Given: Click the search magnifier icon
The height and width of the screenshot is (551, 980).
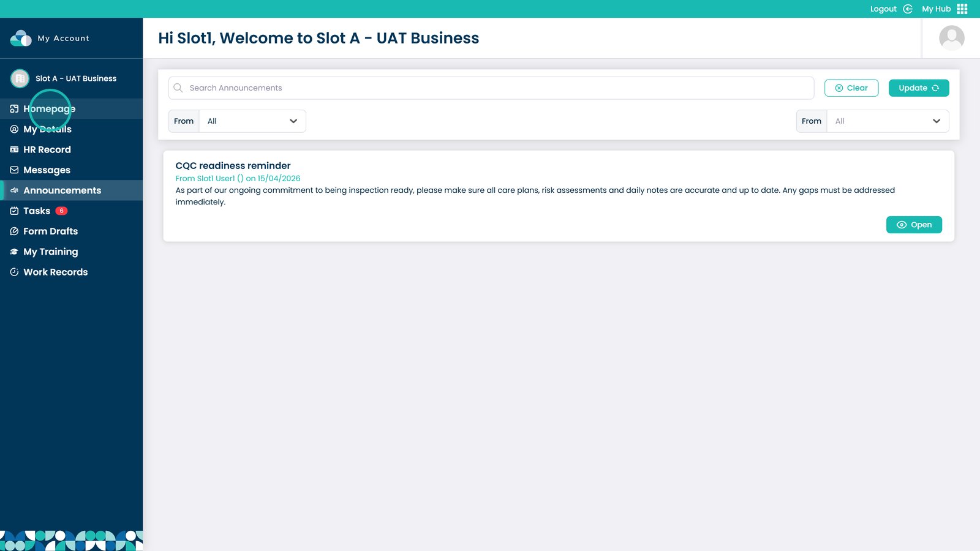Looking at the screenshot, I should click(x=178, y=88).
